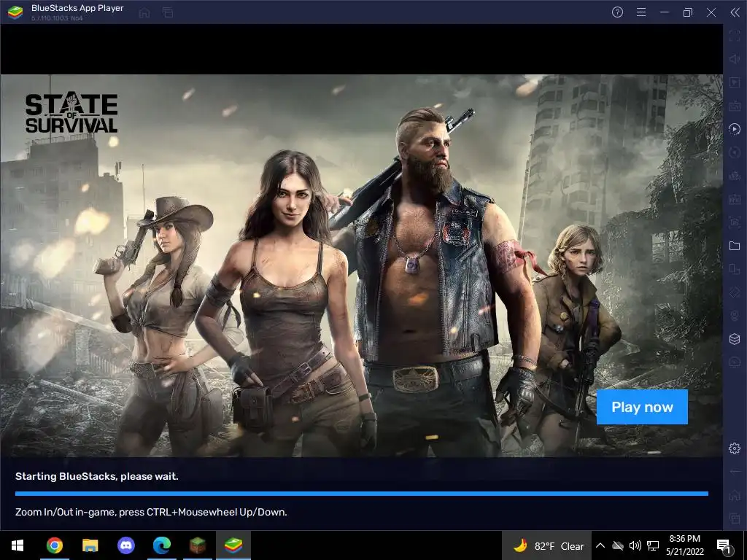Open Discord from the taskbar
Screen dimensions: 747x560
point(125,545)
